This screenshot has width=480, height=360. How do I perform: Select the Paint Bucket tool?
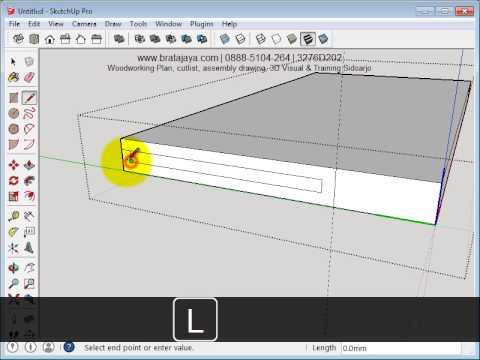tap(13, 77)
